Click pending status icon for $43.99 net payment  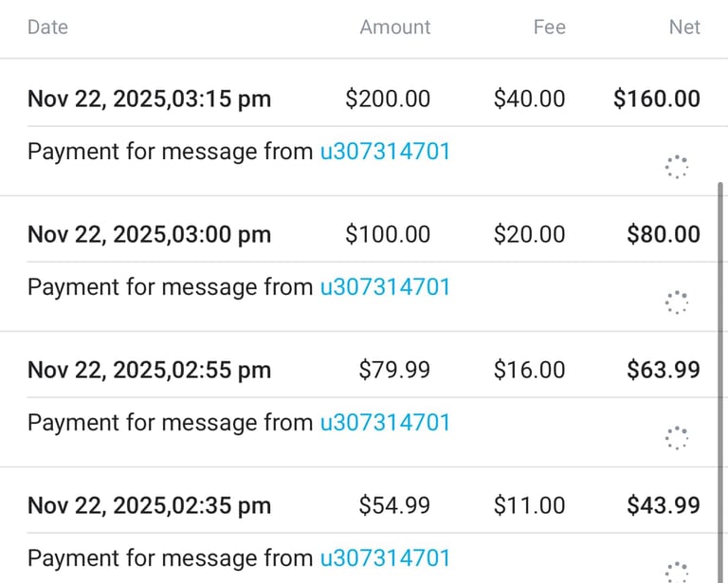(x=676, y=571)
